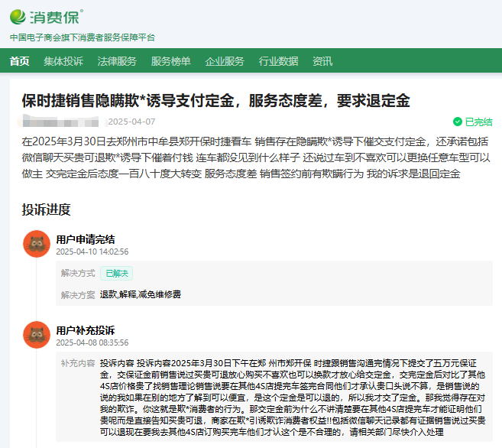Click the 投诉进度 section heading

coord(46,209)
